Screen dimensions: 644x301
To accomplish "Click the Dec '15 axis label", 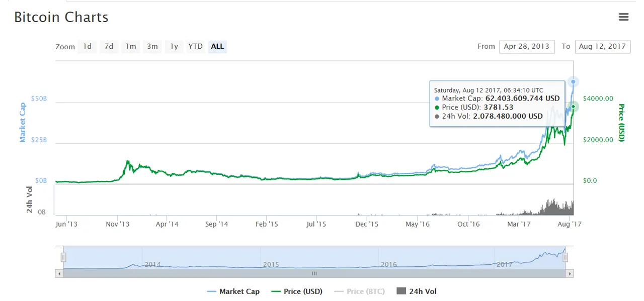I will pos(367,224).
